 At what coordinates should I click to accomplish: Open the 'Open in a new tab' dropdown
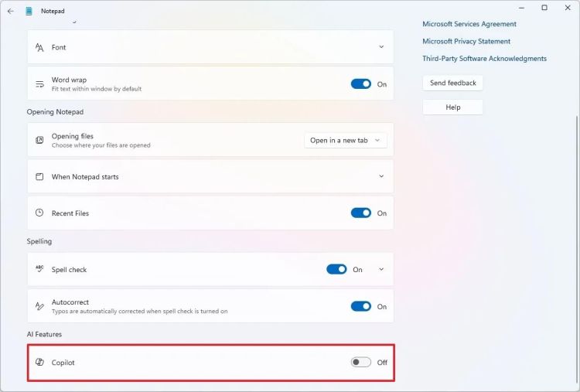point(345,141)
